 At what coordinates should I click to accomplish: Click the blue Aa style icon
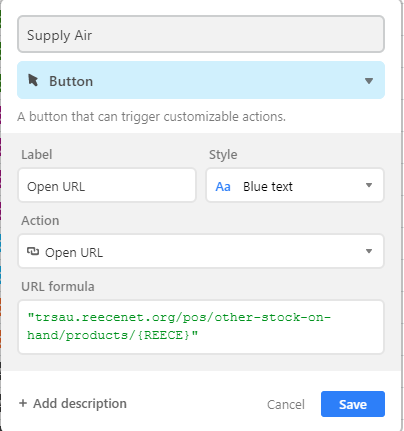223,187
